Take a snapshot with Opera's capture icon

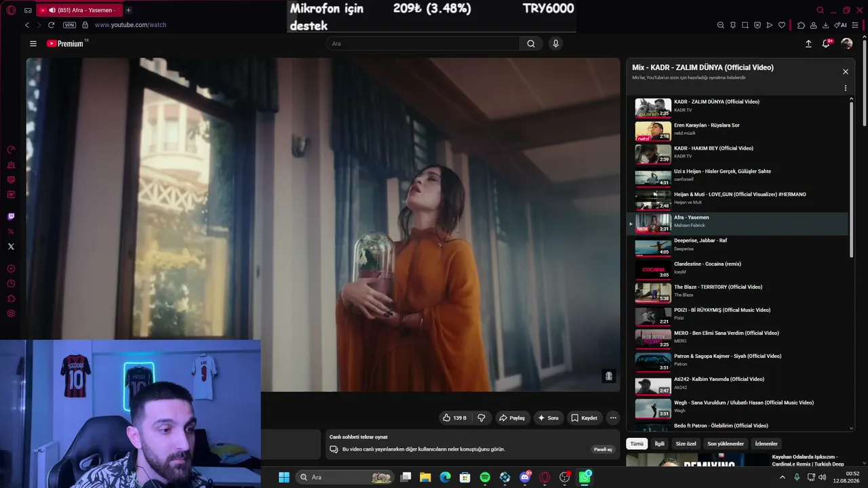(x=745, y=25)
